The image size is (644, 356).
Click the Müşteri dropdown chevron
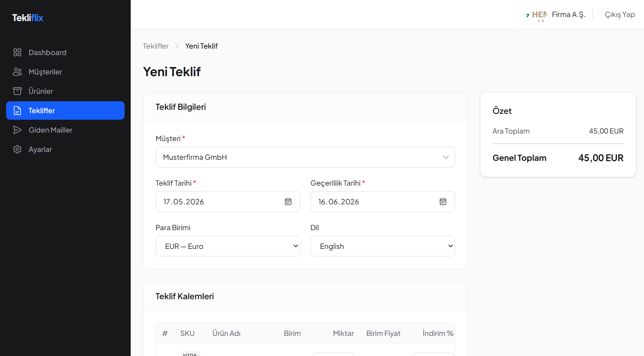(x=446, y=157)
